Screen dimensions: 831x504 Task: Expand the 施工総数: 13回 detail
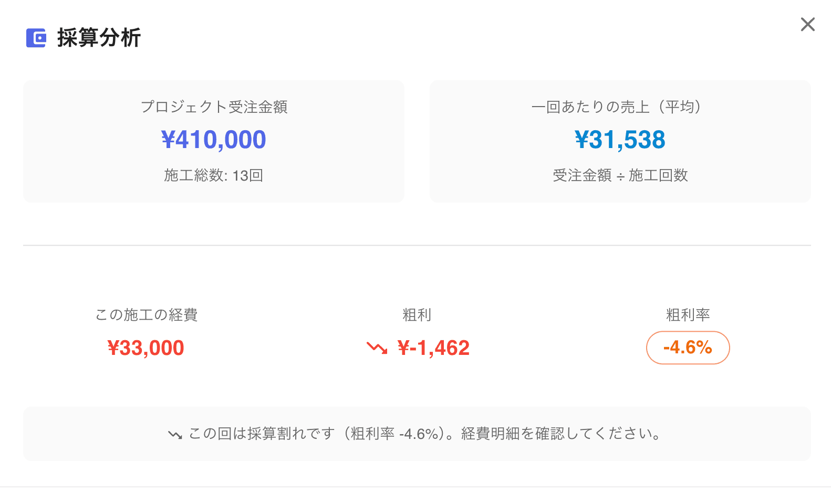213,175
